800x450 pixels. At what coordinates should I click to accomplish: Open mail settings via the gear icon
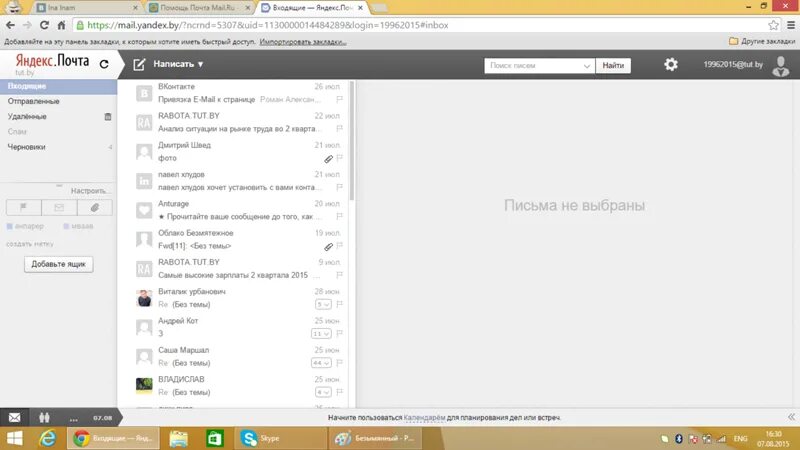pyautogui.click(x=671, y=64)
